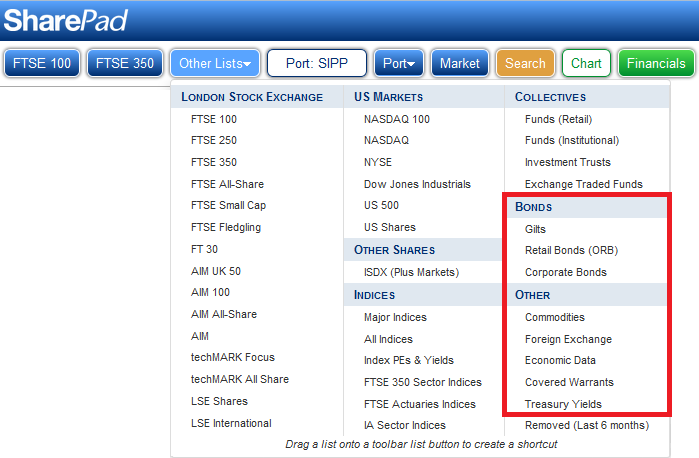This screenshot has width=699, height=458.
Task: Open the FTSE Fledgling list
Action: pyautogui.click(x=226, y=227)
